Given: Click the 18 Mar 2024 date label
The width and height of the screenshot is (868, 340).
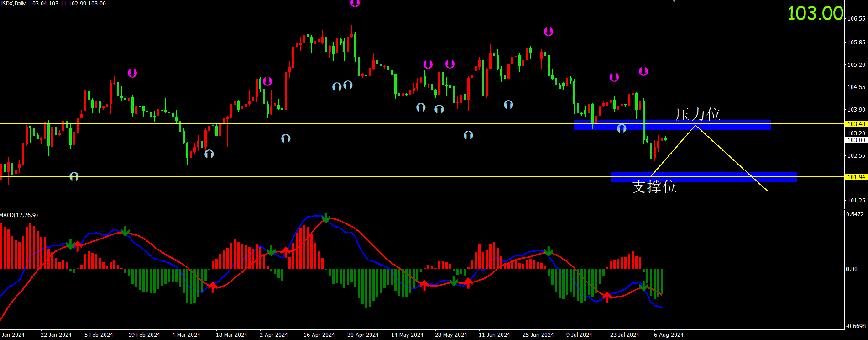Looking at the screenshot, I should point(231,335).
